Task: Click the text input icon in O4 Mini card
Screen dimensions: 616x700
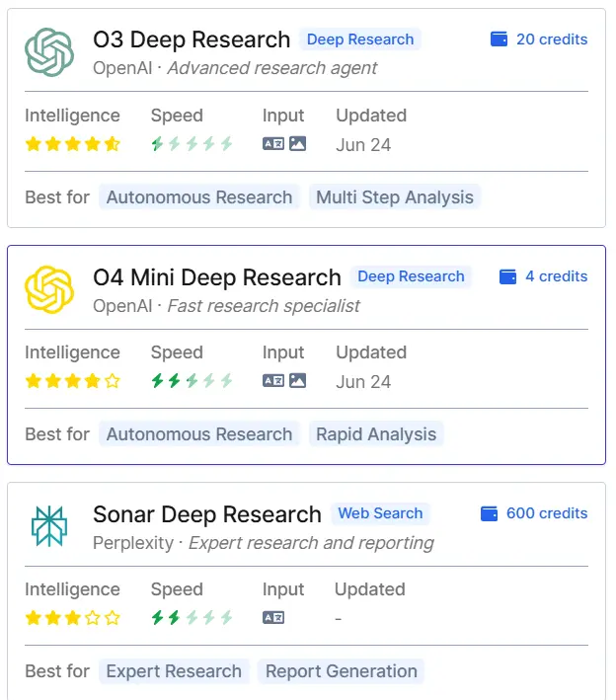Action: click(x=273, y=381)
